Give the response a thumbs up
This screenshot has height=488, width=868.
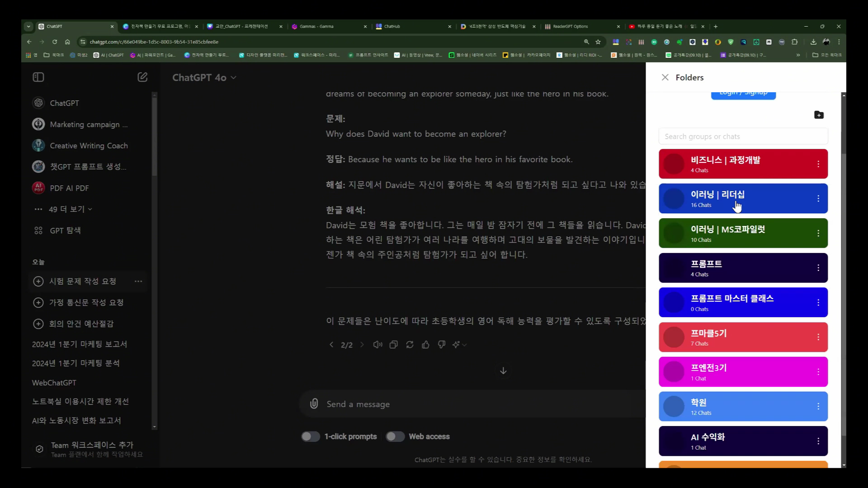[425, 344]
